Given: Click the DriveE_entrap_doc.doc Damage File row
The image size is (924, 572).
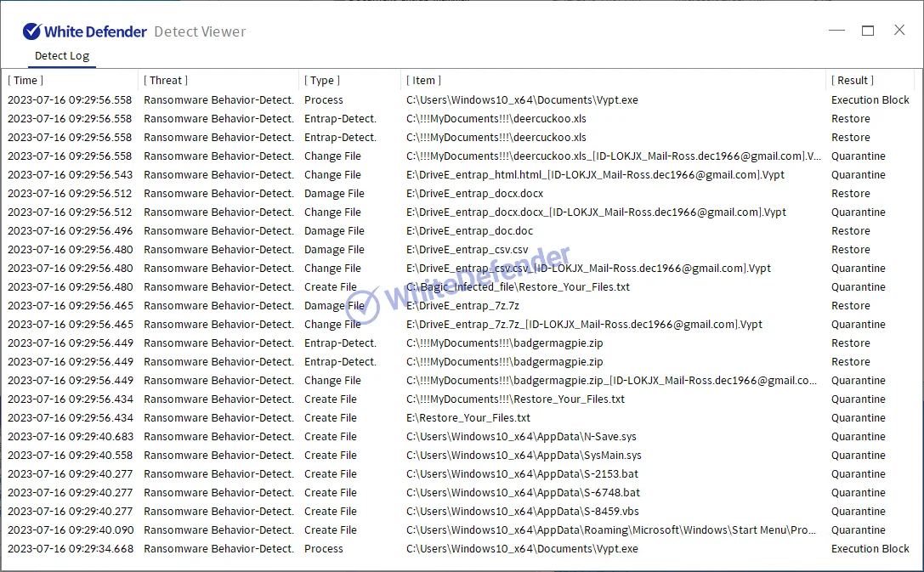Looking at the screenshot, I should 469,231.
